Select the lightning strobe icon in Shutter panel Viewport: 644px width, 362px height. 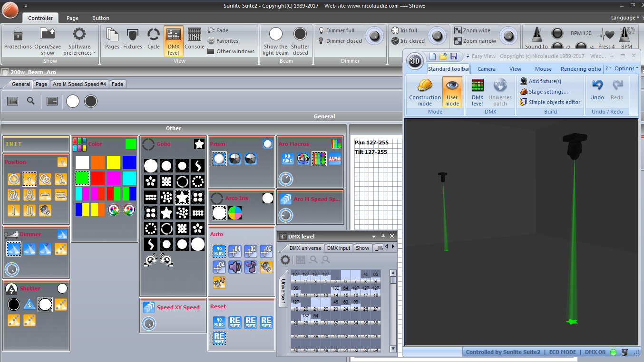[29, 305]
